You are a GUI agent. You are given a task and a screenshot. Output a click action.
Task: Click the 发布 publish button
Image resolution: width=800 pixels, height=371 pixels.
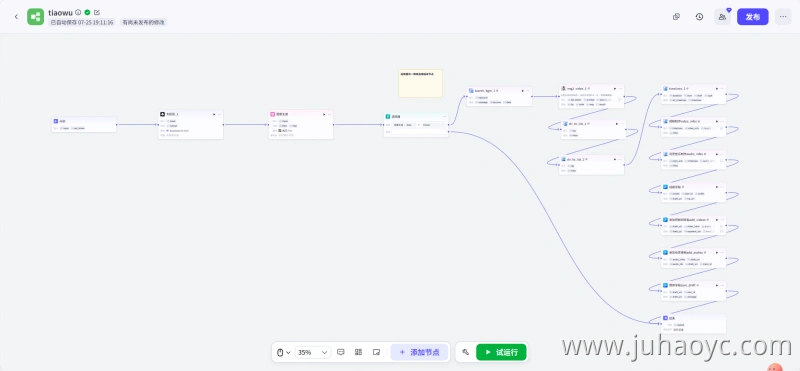pos(753,17)
